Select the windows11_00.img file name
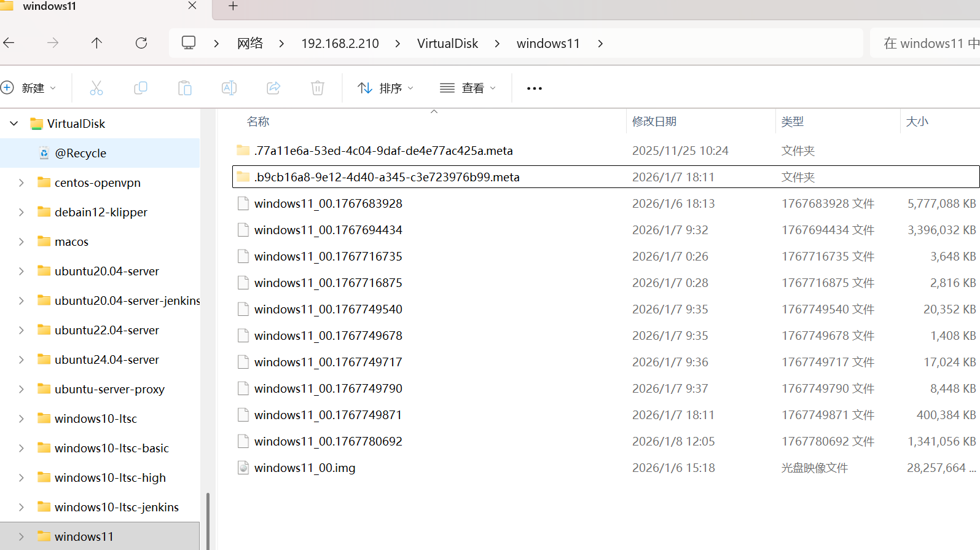This screenshot has width=980, height=550. [305, 468]
